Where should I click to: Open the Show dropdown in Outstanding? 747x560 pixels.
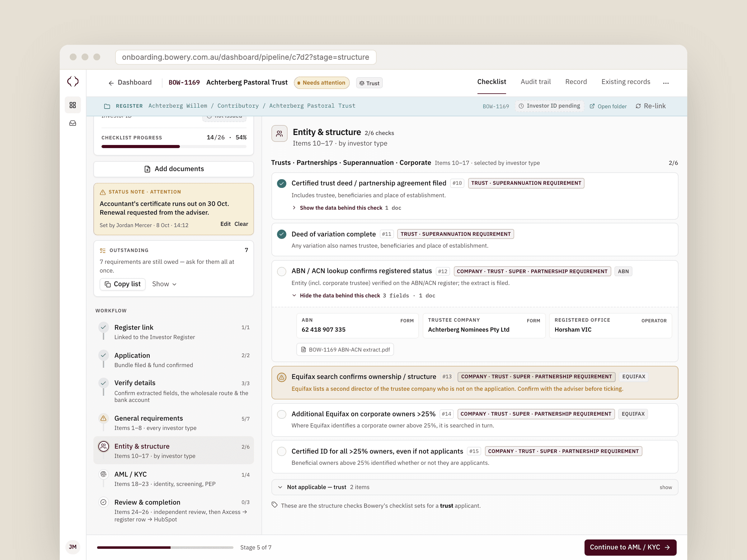(x=164, y=284)
